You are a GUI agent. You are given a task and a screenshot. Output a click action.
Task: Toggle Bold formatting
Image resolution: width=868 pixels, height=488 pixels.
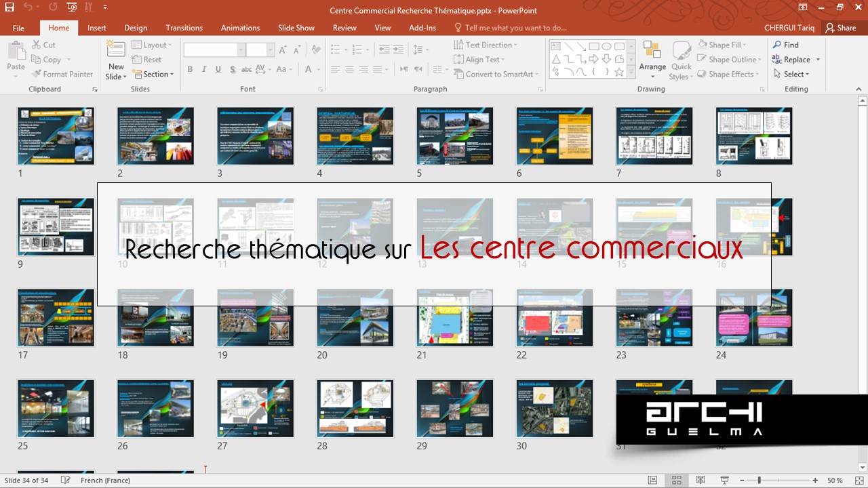click(190, 69)
